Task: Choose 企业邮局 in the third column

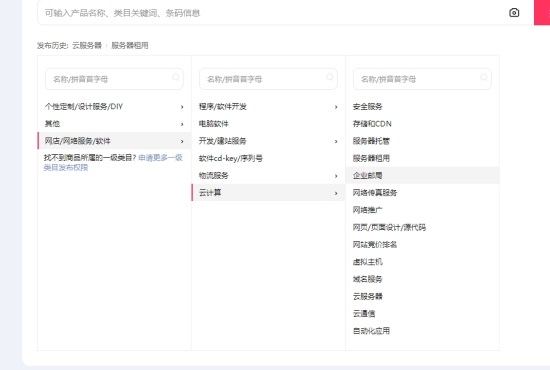Action: (422, 175)
